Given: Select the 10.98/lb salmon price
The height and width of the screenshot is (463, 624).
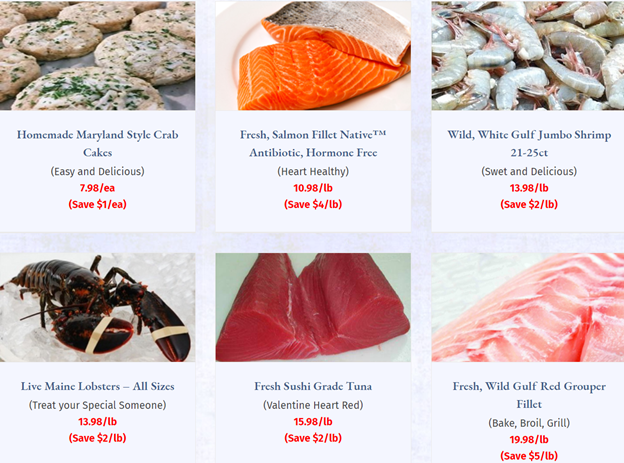Looking at the screenshot, I should click(313, 188).
